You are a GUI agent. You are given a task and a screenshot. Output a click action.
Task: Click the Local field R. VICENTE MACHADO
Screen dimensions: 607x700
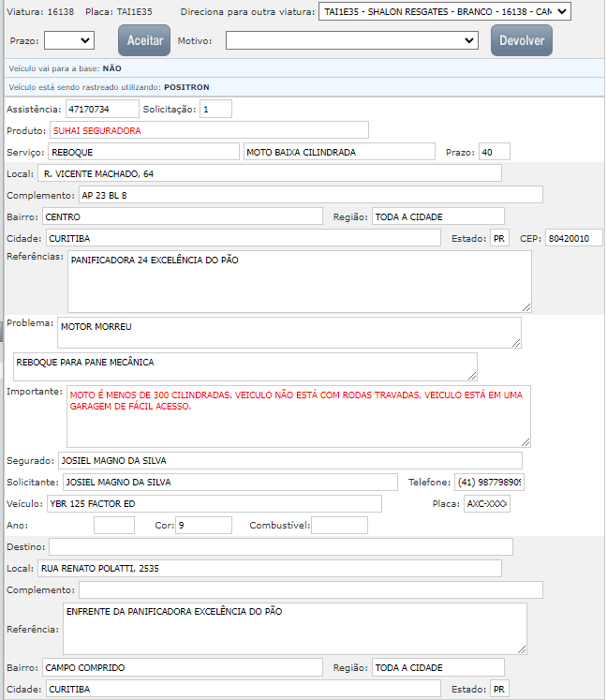pos(269,173)
